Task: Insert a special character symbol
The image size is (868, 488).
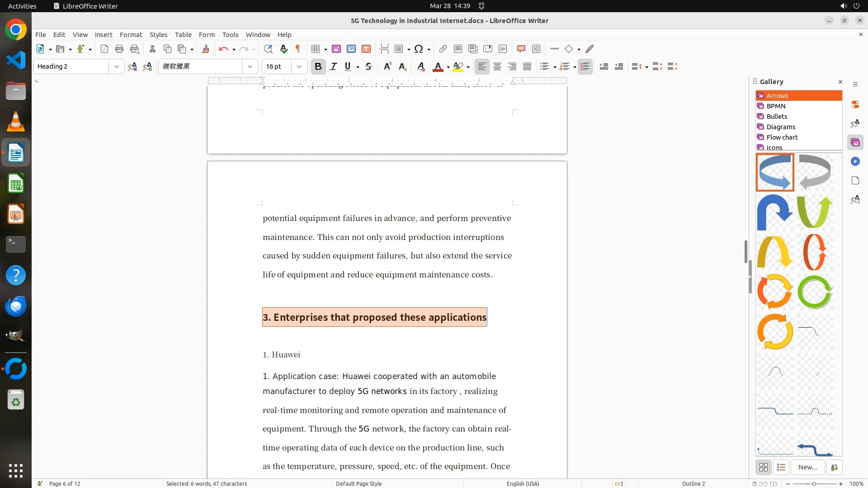Action: coord(419,49)
